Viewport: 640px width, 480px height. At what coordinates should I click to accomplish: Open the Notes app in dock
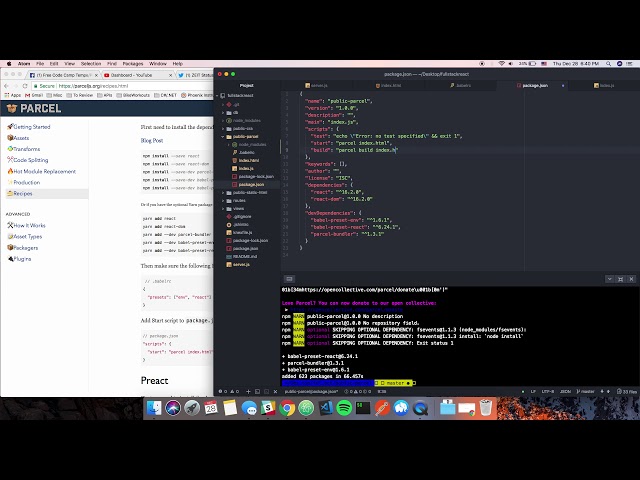[230, 408]
